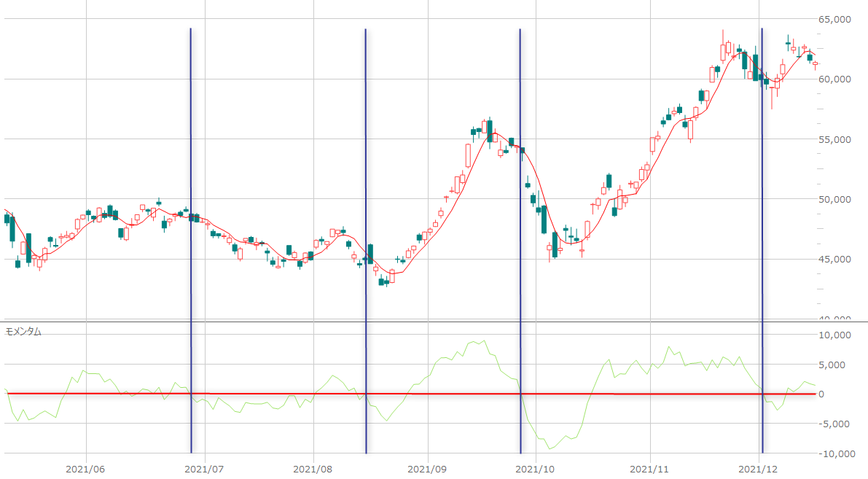The width and height of the screenshot is (868, 479).
Task: Click the 60,000 price axis label
Action: click(832, 79)
